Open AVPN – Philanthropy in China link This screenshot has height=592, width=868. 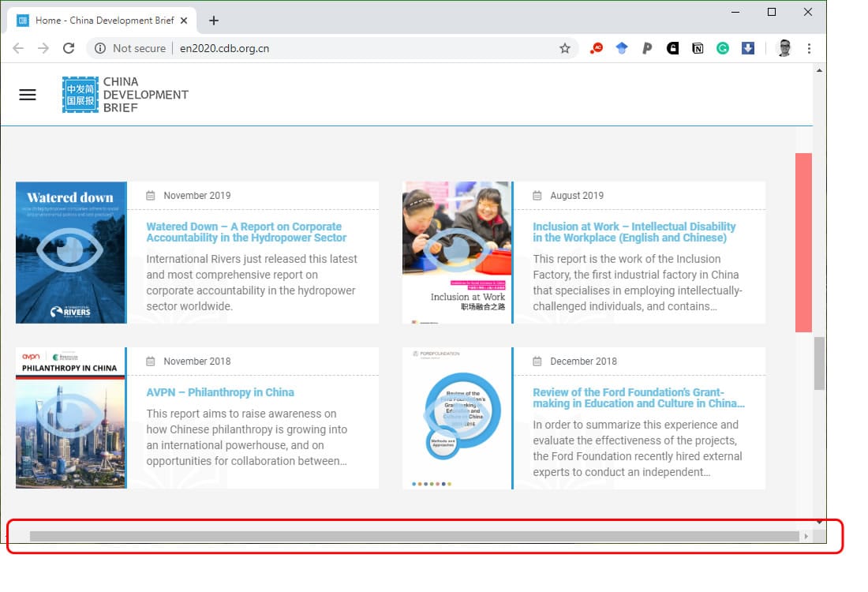220,392
